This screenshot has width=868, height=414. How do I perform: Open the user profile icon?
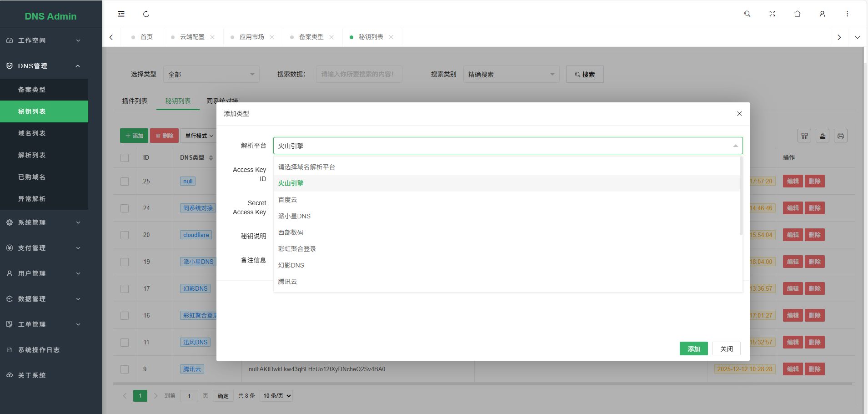[822, 14]
